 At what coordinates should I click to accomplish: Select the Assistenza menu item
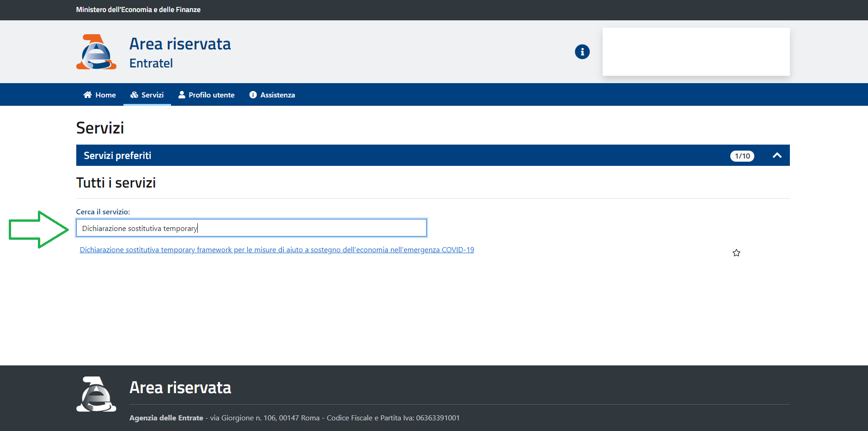[272, 95]
